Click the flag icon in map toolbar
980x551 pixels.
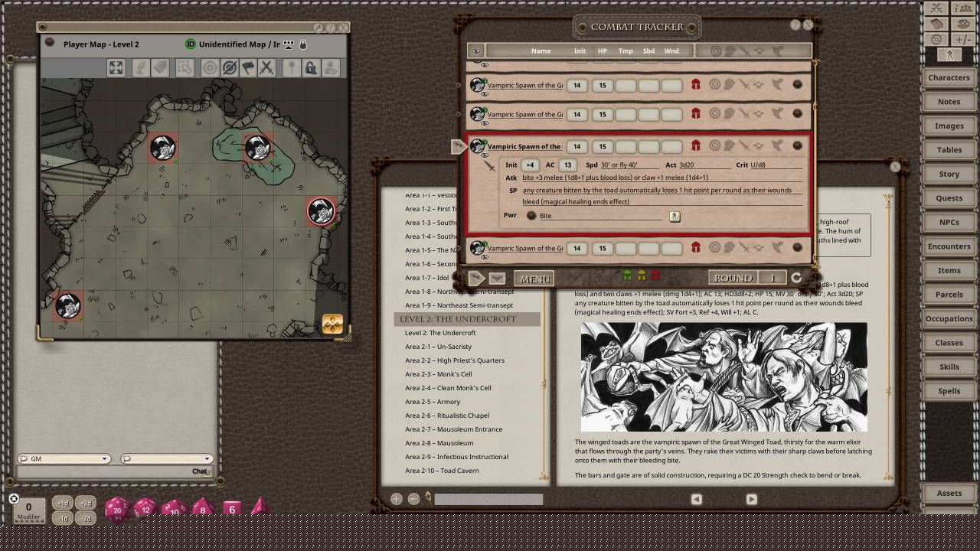[x=248, y=68]
